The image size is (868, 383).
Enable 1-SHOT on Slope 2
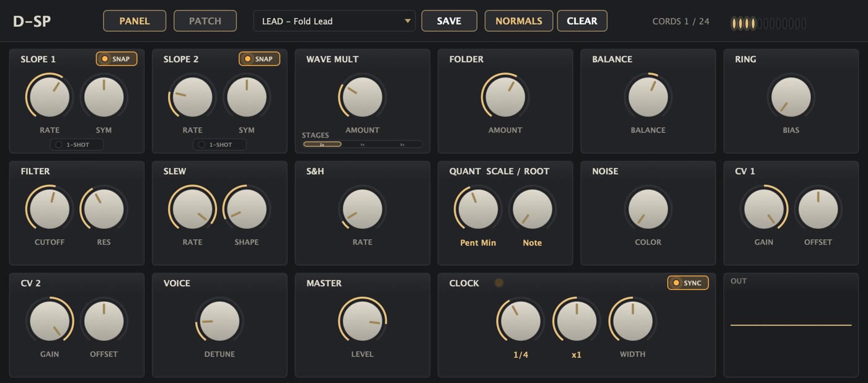click(x=219, y=144)
